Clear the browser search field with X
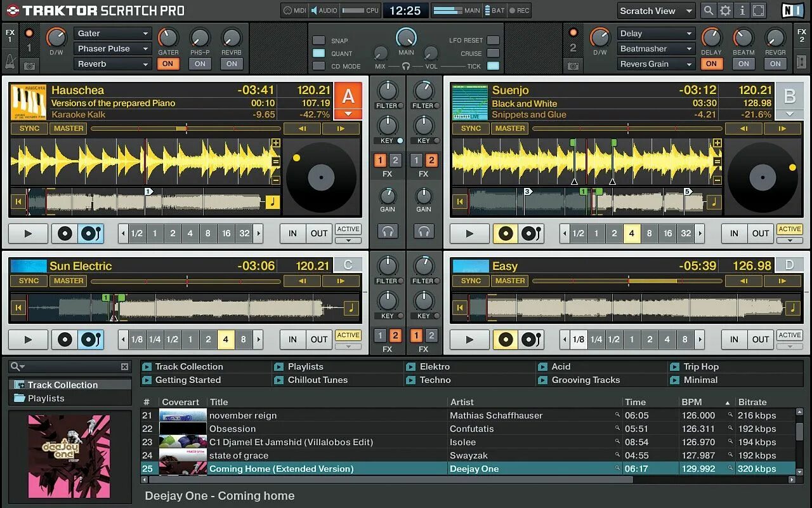The width and height of the screenshot is (812, 508). [124, 366]
